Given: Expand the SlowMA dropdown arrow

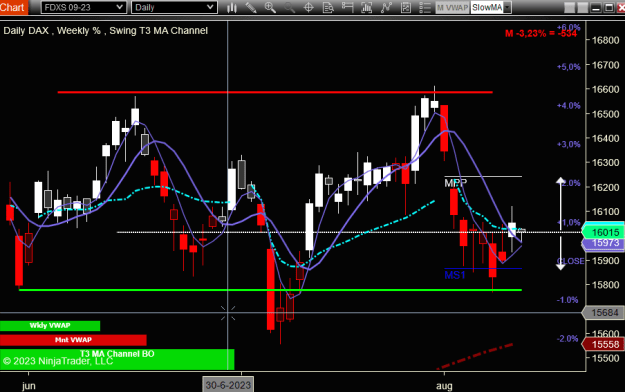Looking at the screenshot, I should coord(507,8).
